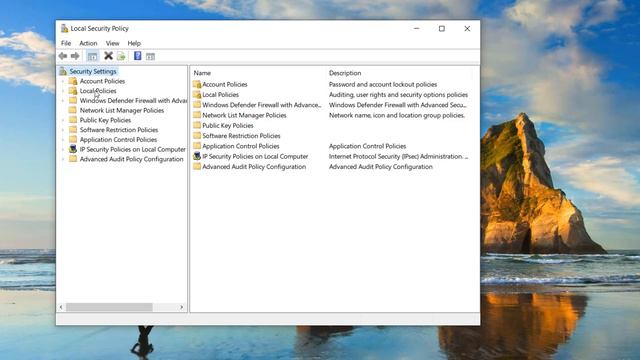
Task: Select IP Security Policies on Local Computer in tree
Action: click(133, 149)
